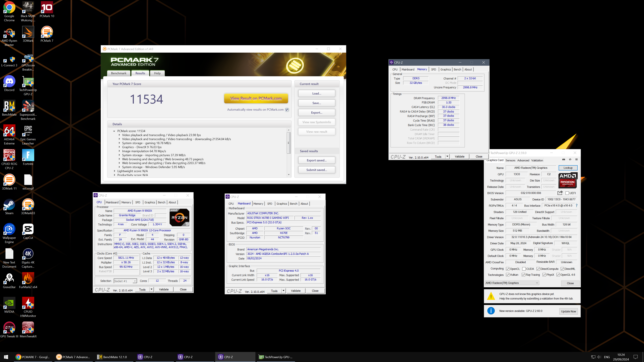Open Graphics tab in CPU-Z Mainboard window
644x362 pixels.
(x=282, y=204)
